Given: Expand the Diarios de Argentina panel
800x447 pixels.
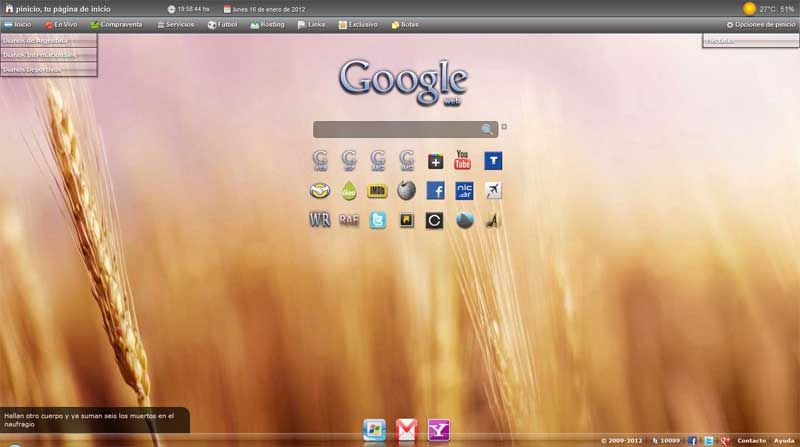Looking at the screenshot, I should tap(48, 41).
